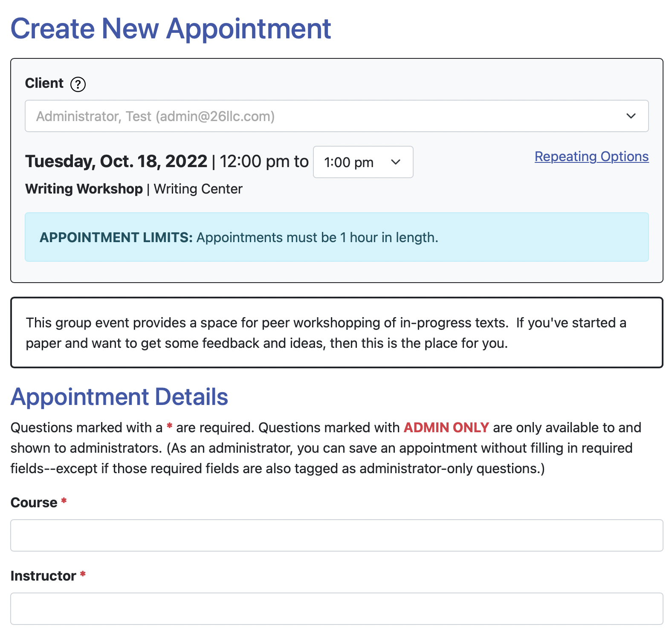Viewport: 672px width, 636px height.
Task: Click the Writing Center label
Action: click(x=197, y=189)
